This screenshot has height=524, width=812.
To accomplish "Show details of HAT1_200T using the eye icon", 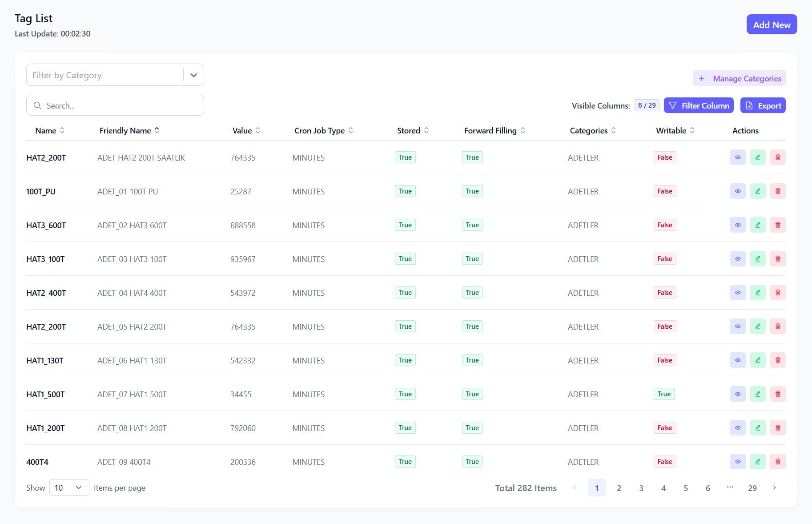I will 738,428.
